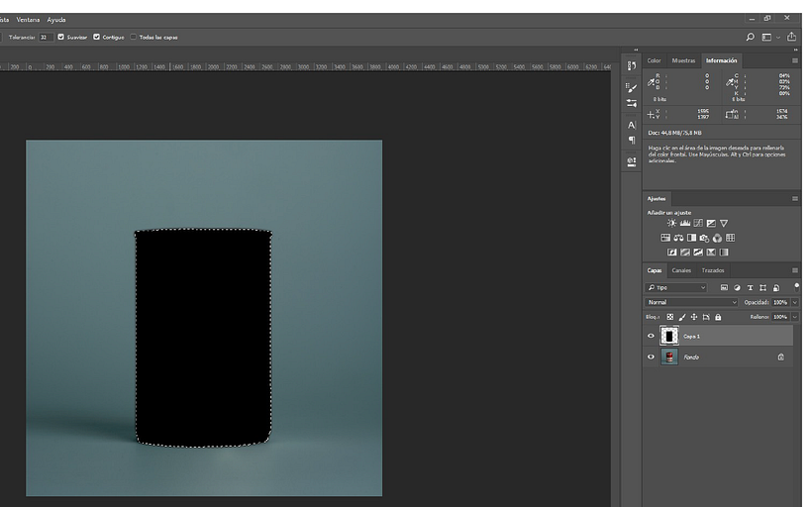Add a Channel Mixer adjustment
812x507 pixels.
click(717, 238)
